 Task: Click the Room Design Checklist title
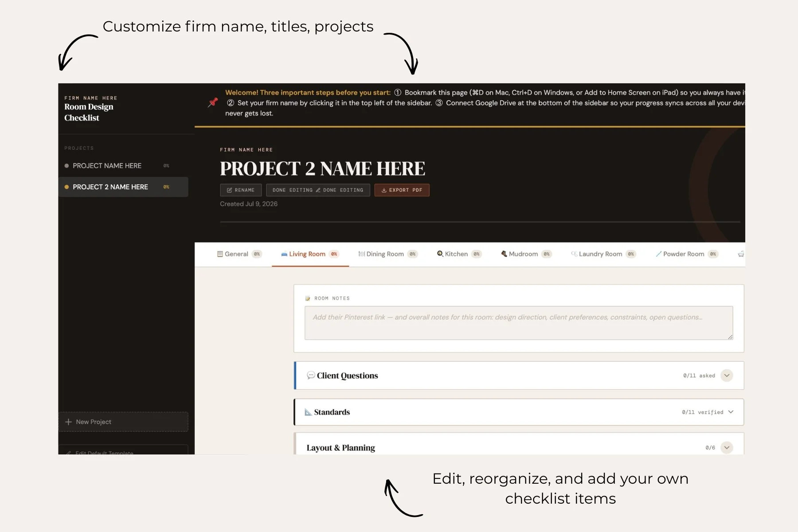click(x=89, y=112)
